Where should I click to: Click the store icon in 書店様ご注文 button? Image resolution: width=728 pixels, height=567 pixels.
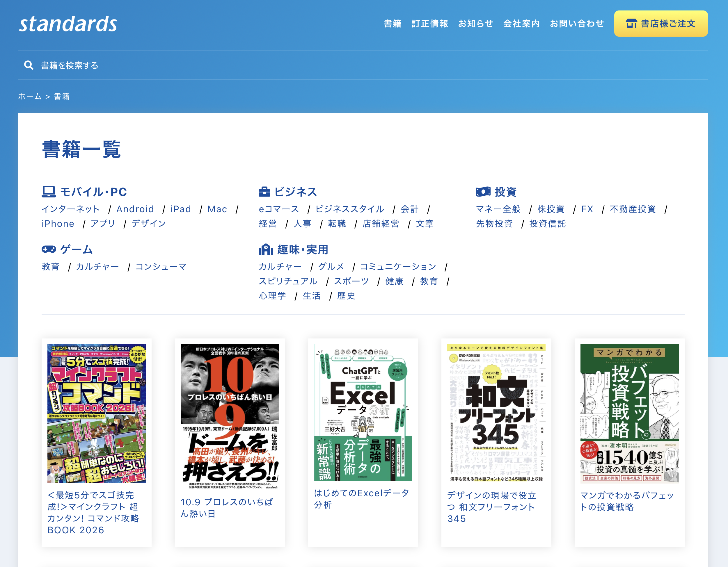point(631,24)
